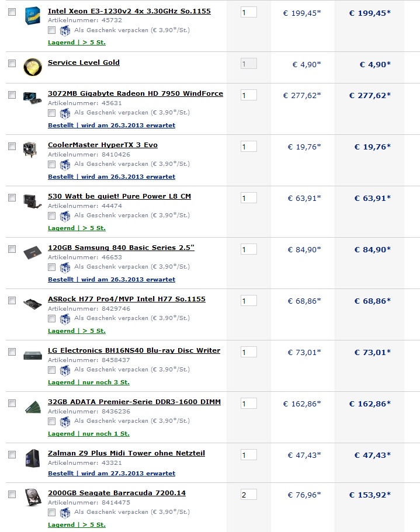
Task: Click the Samsung 840 SSD image
Action: pos(33,253)
